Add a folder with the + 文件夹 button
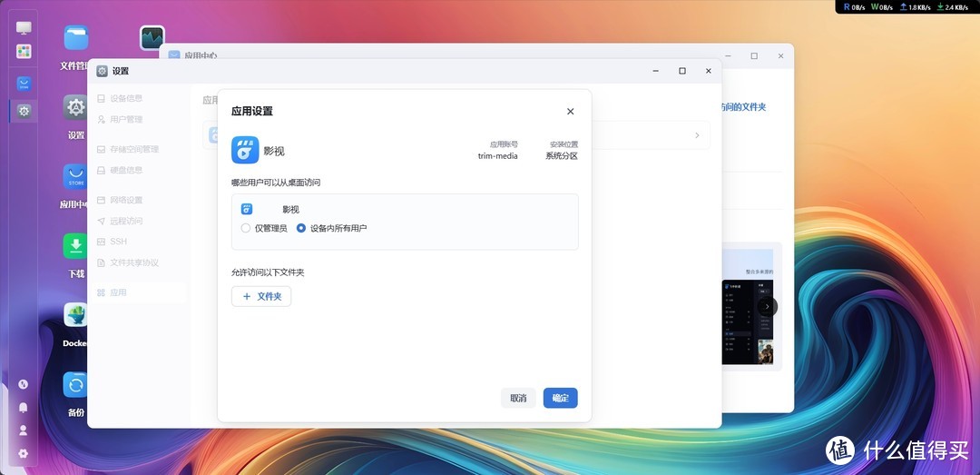Screen dimensions: 980x475 (261, 297)
